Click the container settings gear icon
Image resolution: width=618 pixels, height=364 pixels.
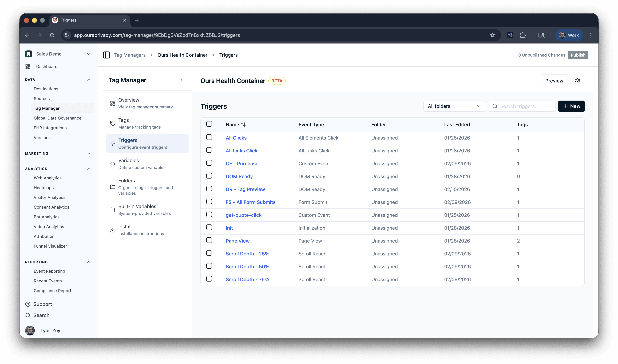[x=577, y=81]
